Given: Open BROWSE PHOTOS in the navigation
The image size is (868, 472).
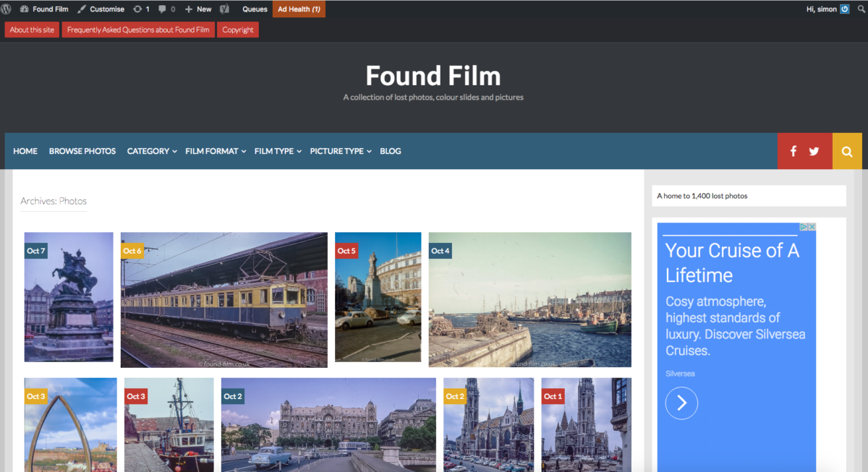Looking at the screenshot, I should (82, 151).
